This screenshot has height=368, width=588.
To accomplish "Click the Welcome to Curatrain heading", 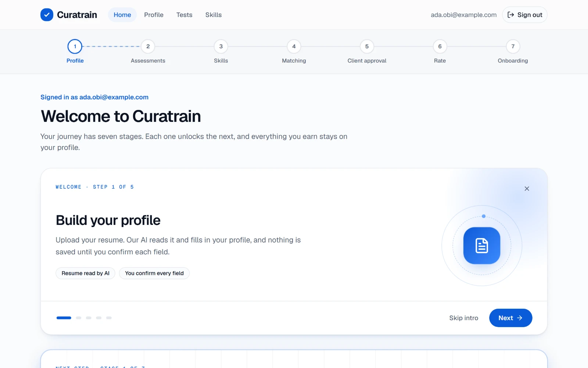I will pos(121,116).
